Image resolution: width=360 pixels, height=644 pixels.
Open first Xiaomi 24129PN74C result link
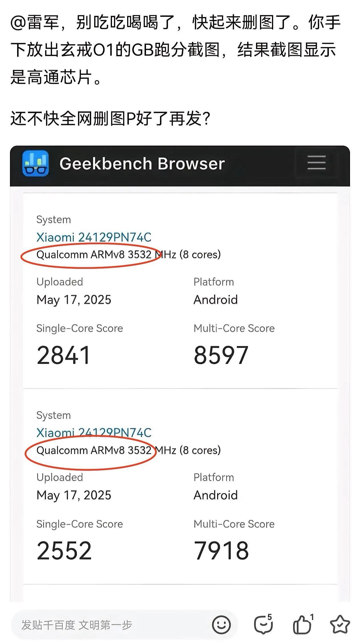(94, 237)
